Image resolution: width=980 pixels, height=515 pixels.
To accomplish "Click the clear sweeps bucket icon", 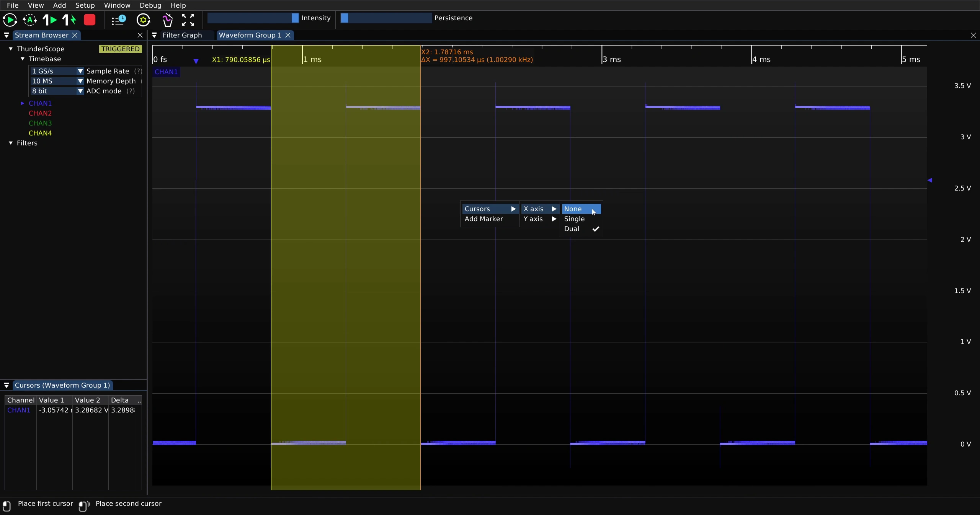I will (x=167, y=20).
